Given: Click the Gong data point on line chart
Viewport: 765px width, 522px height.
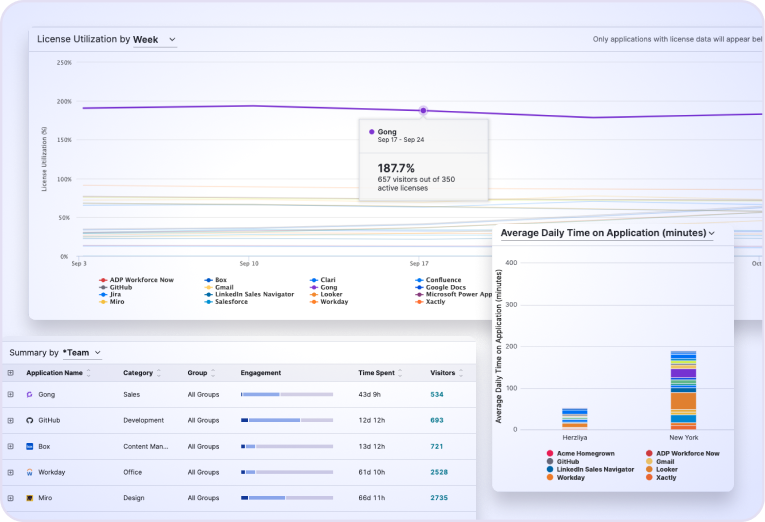Looking at the screenshot, I should 423,111.
